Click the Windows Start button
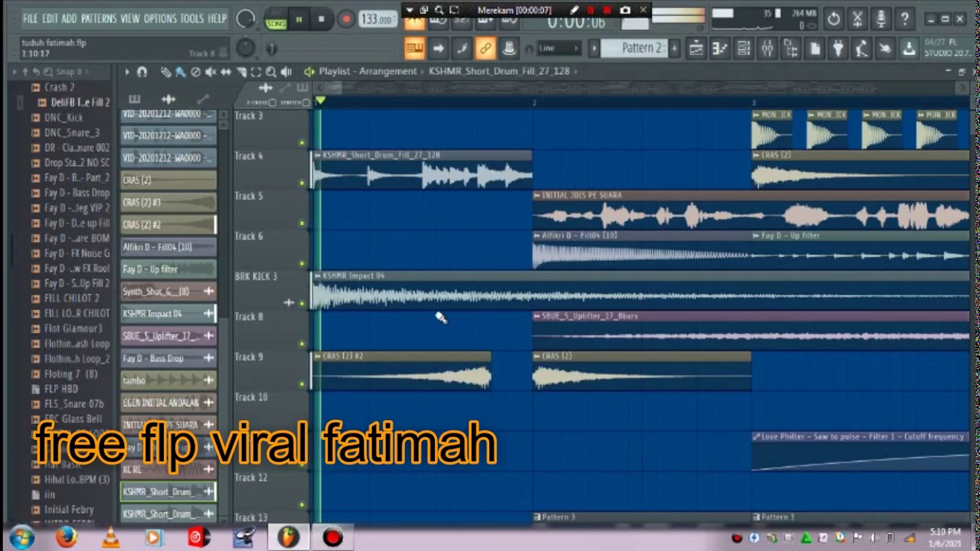This screenshot has width=980, height=551. (x=22, y=537)
